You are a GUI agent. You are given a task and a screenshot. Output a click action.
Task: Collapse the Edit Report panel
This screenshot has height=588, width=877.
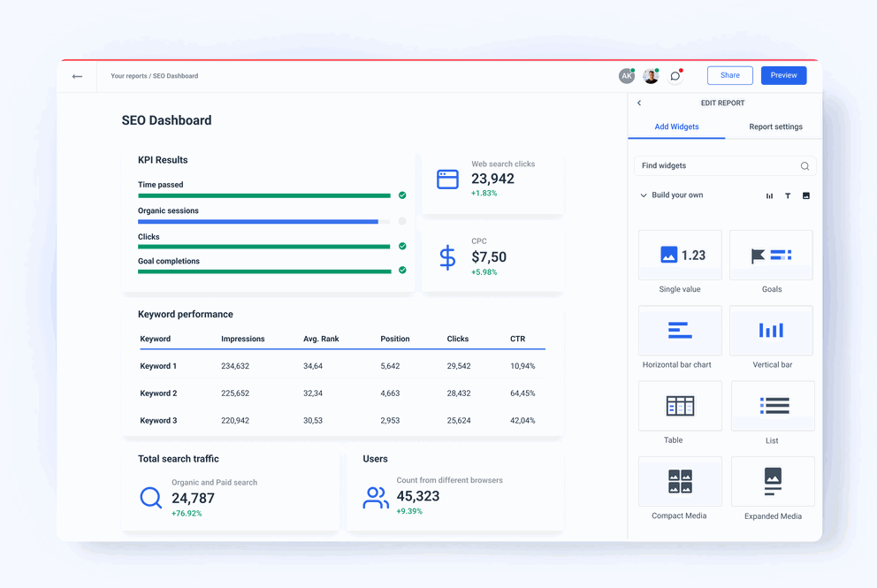638,103
